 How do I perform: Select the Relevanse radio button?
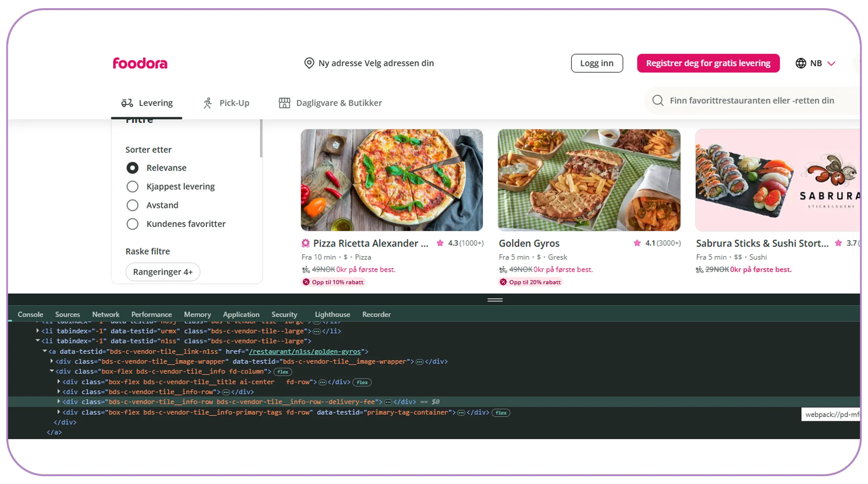(x=132, y=168)
